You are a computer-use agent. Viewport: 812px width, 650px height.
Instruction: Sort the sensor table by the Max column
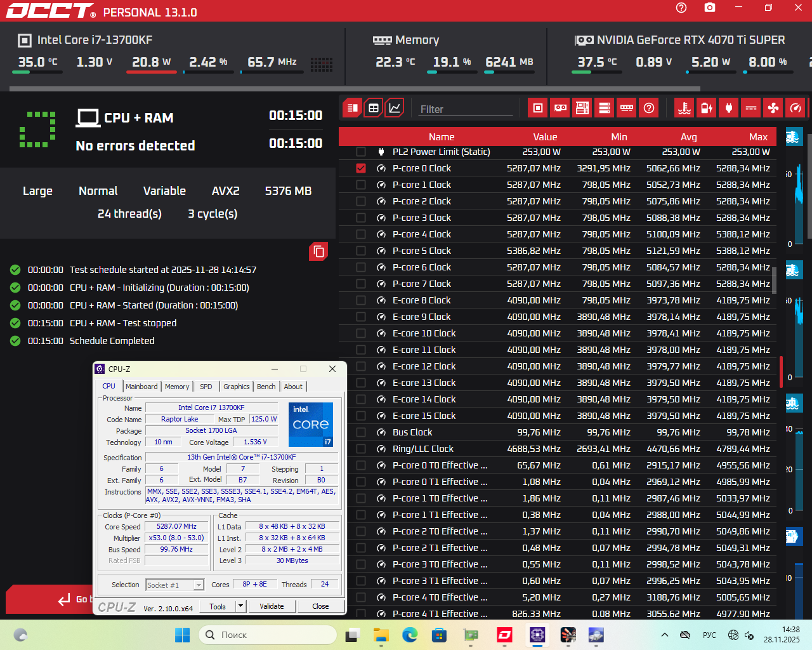pos(758,136)
